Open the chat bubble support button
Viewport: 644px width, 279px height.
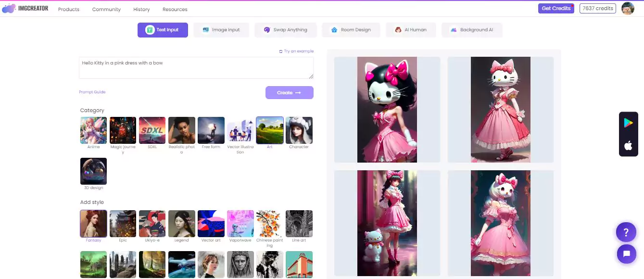(x=626, y=254)
